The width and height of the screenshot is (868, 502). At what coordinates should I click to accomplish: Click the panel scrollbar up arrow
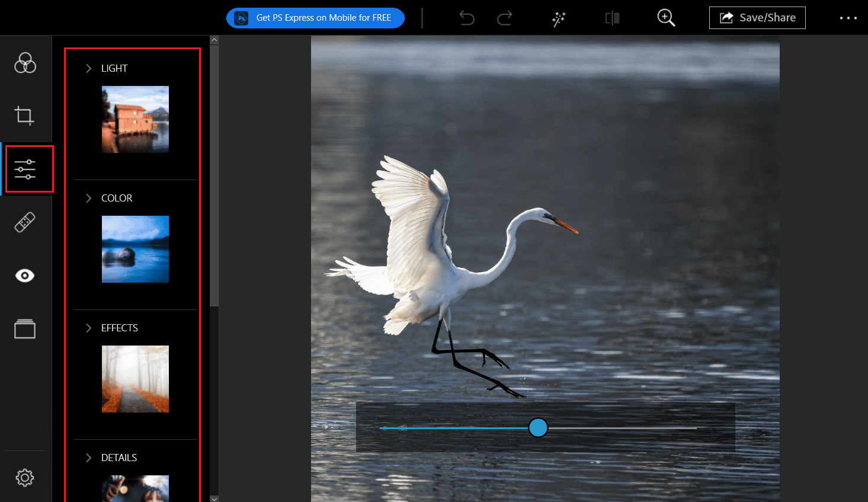[214, 40]
